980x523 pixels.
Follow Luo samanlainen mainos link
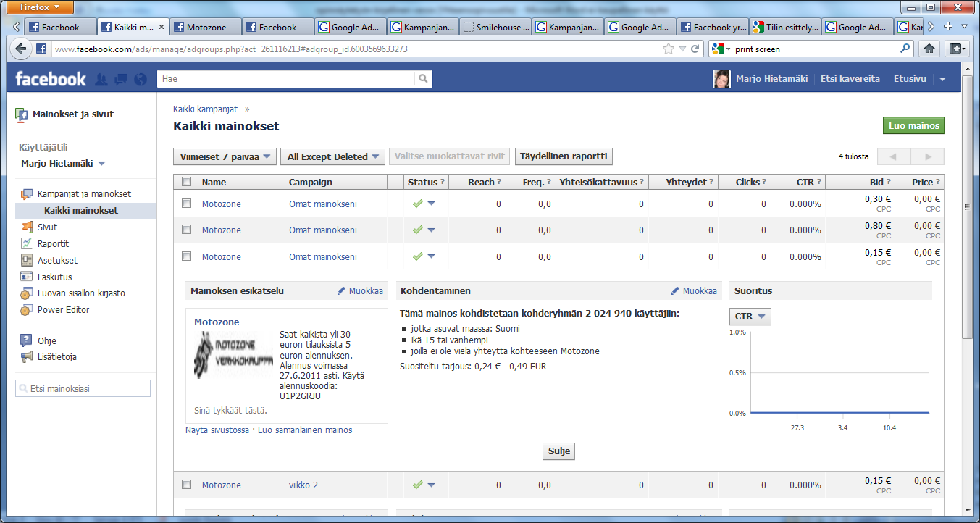305,430
